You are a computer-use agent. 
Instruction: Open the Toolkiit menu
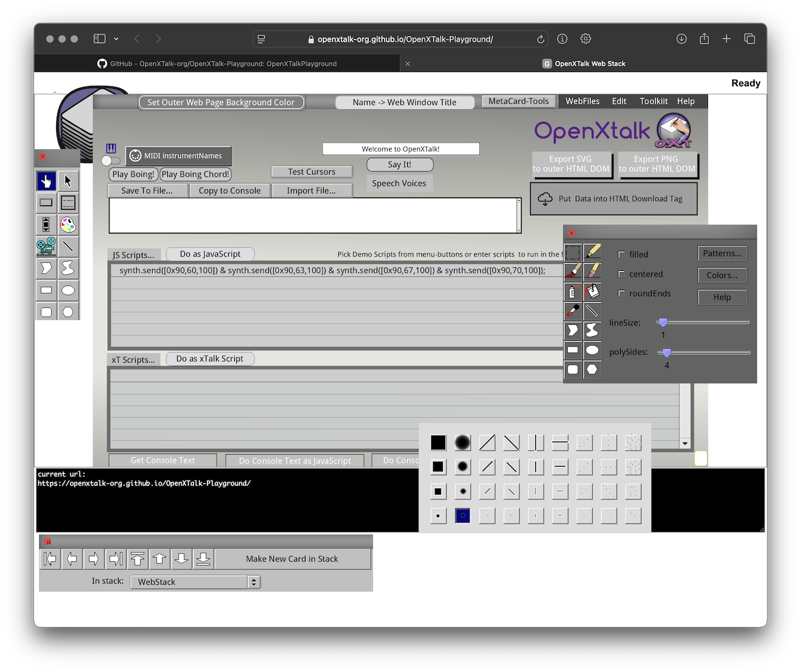(654, 101)
